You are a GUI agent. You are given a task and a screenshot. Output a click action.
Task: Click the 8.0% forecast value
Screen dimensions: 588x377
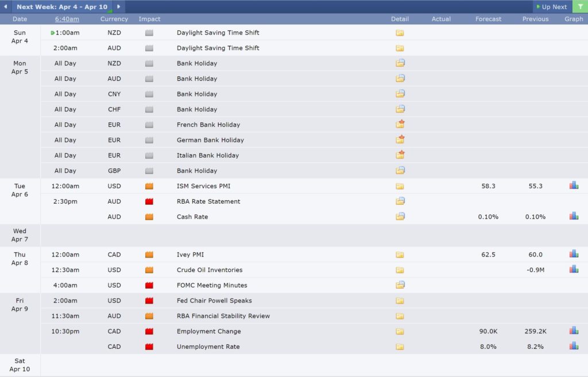(x=488, y=347)
